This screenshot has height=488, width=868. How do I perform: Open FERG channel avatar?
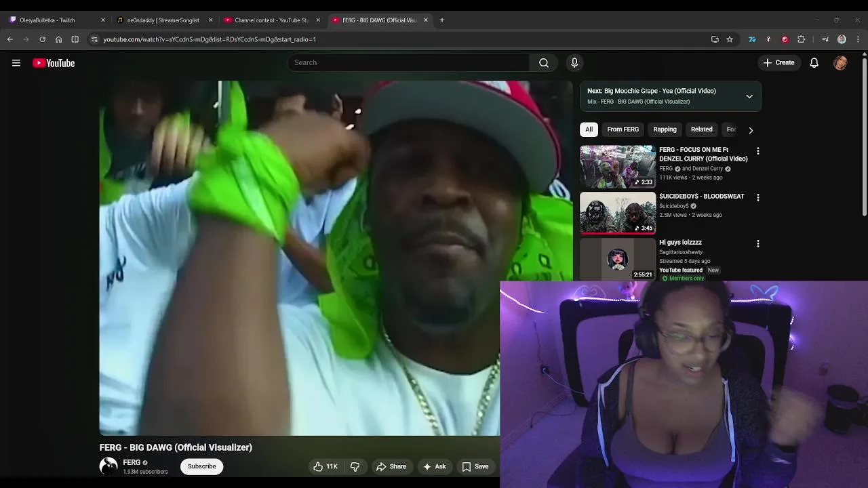pyautogui.click(x=108, y=466)
